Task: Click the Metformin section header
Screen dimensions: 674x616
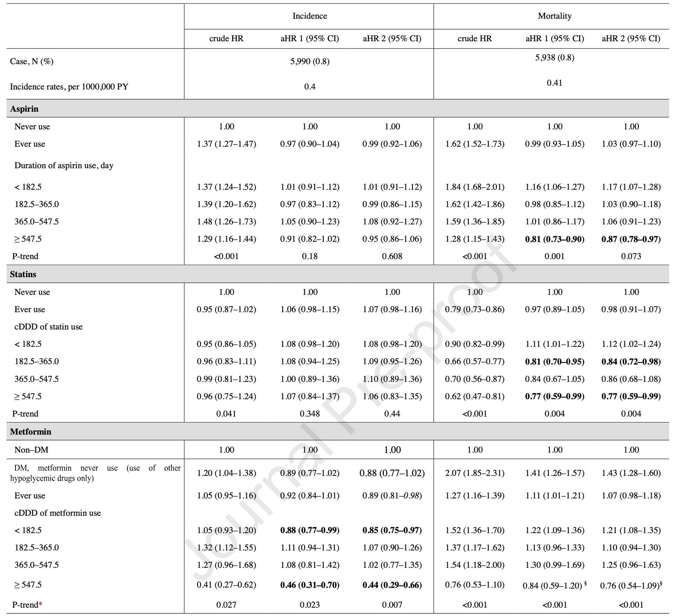Action: 31,432
